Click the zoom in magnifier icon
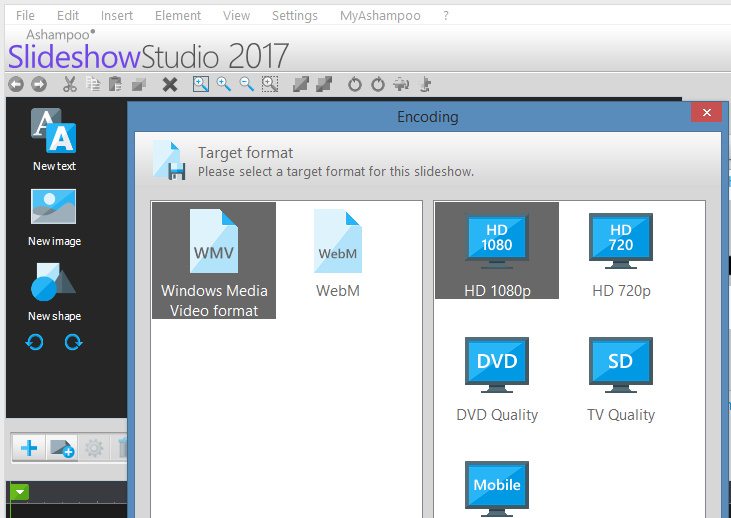The height and width of the screenshot is (518, 731). tap(224, 85)
